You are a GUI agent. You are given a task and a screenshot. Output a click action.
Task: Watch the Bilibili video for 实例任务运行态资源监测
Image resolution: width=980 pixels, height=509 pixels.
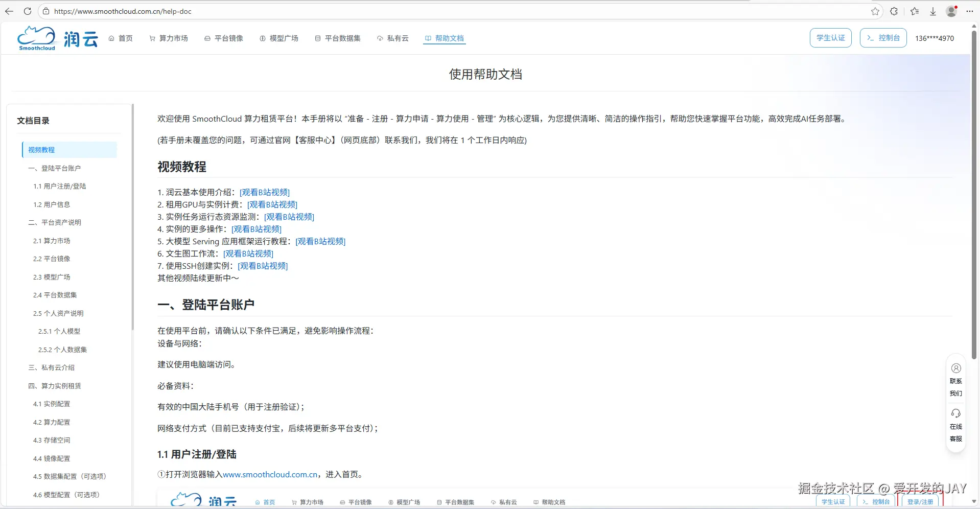pyautogui.click(x=289, y=217)
